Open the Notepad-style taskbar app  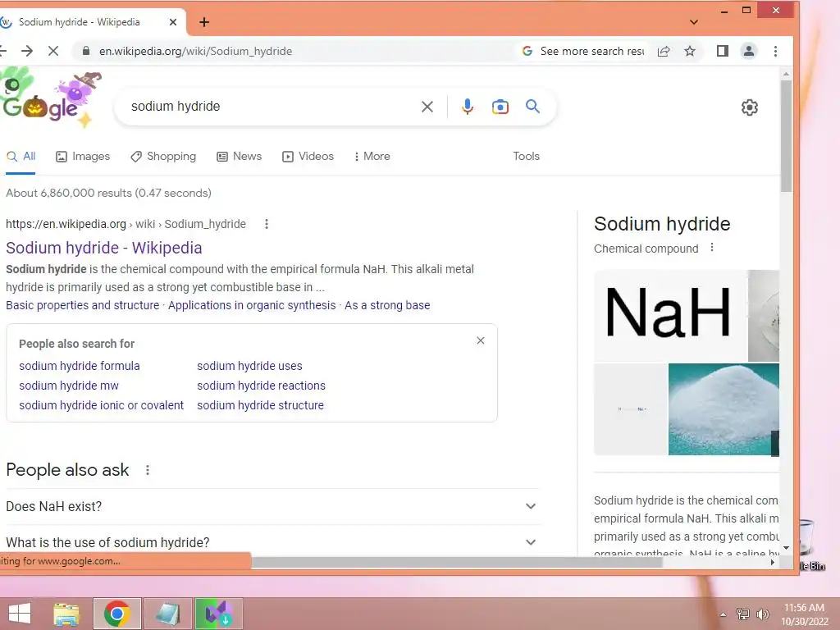pos(167,614)
